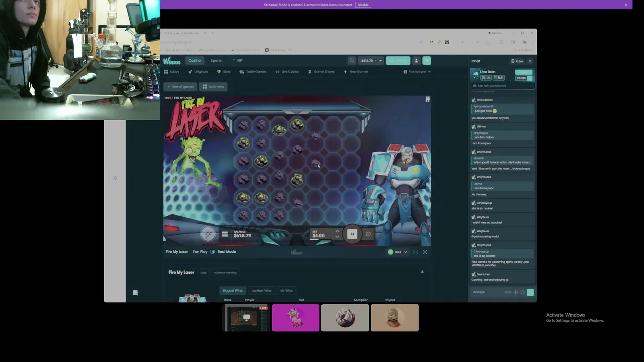Click the chat tip/coin icon
This screenshot has width=644, height=362.
point(515,292)
